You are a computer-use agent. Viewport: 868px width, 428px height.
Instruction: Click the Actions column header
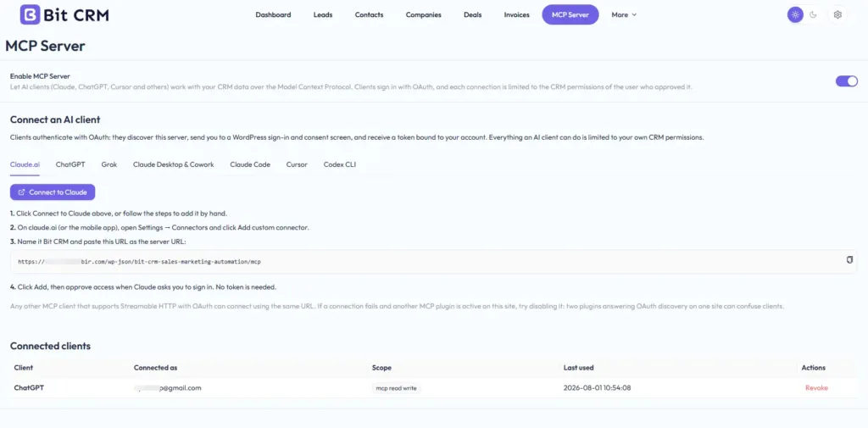(813, 368)
